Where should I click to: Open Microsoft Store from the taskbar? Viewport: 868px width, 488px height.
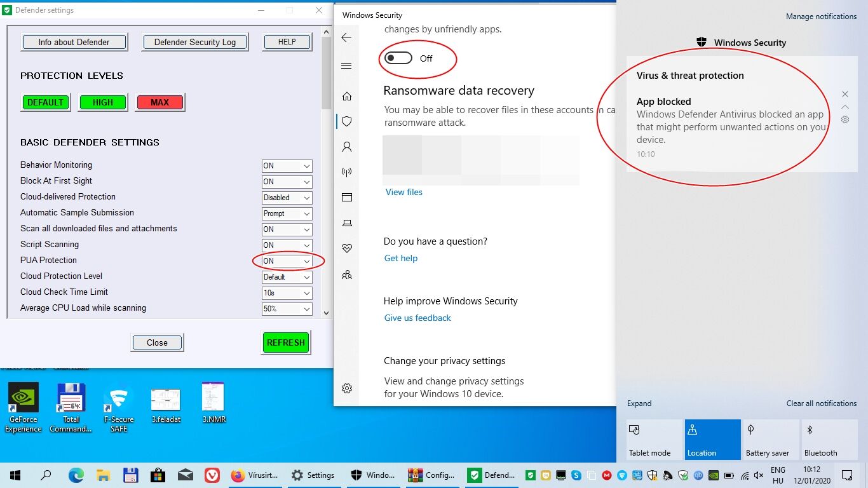(x=158, y=475)
